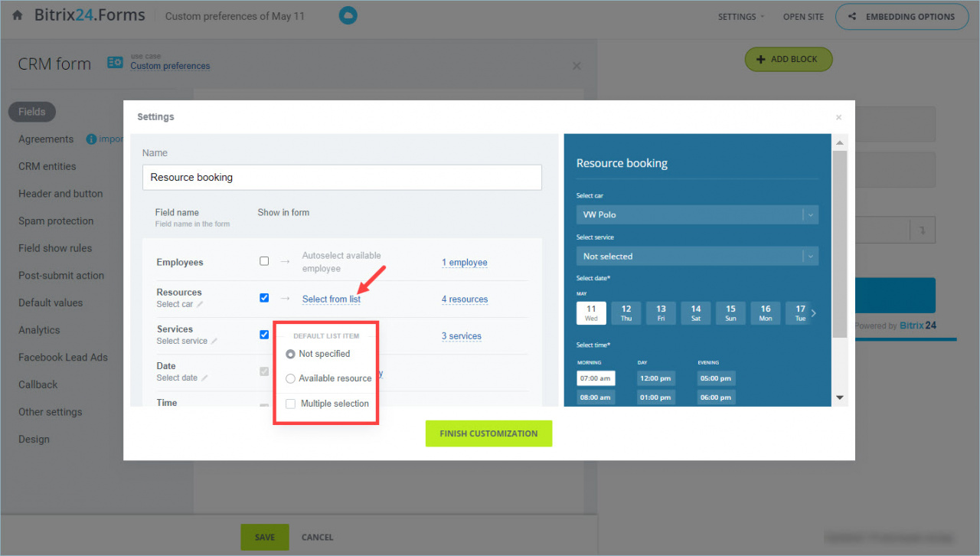Select date 15 Sun in preview
Screen dimensions: 980x556
[x=731, y=313]
